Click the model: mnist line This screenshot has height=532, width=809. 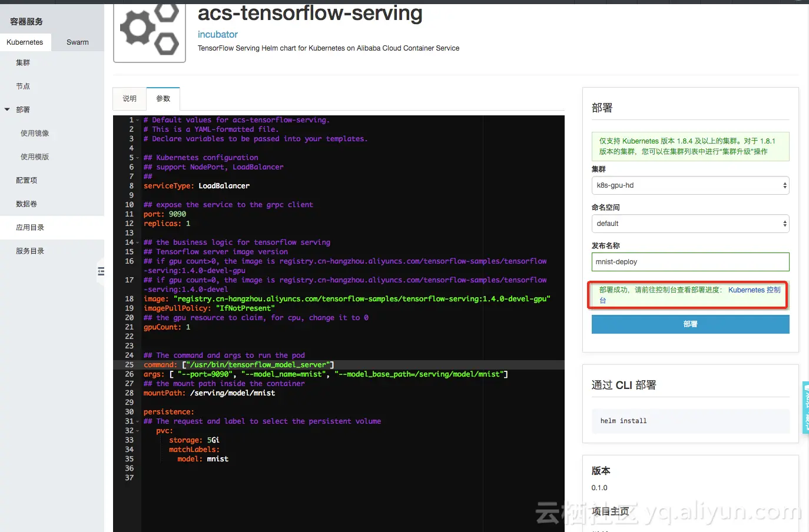pyautogui.click(x=203, y=459)
